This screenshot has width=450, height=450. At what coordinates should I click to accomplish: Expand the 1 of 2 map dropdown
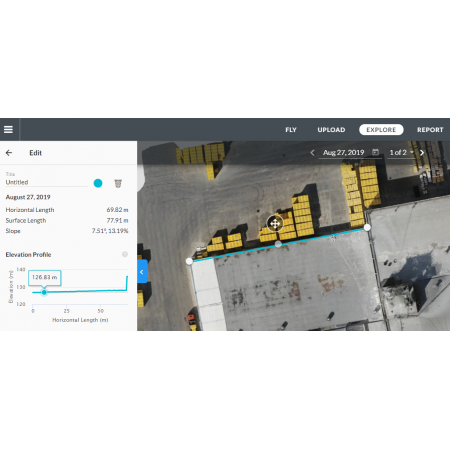(401, 153)
